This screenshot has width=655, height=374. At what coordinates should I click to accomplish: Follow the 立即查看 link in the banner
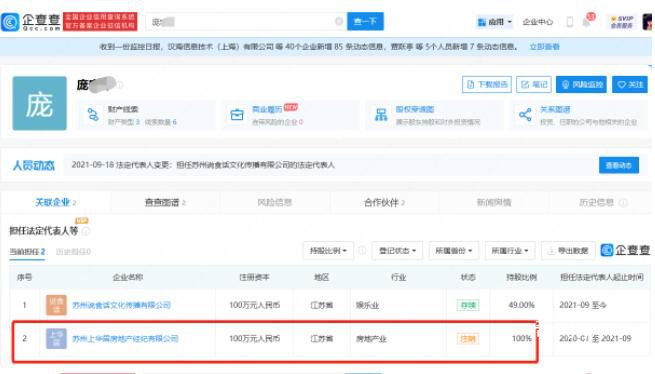coord(544,47)
